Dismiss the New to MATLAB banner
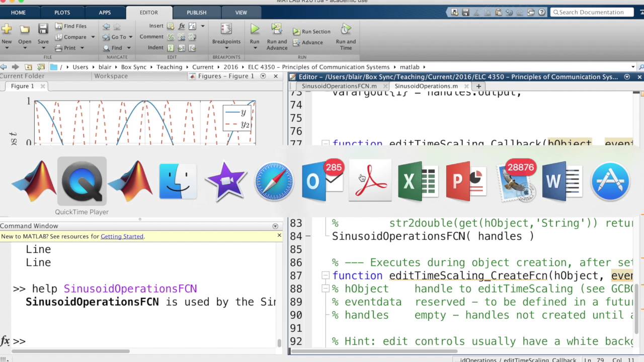The height and width of the screenshot is (362, 644). click(x=279, y=235)
